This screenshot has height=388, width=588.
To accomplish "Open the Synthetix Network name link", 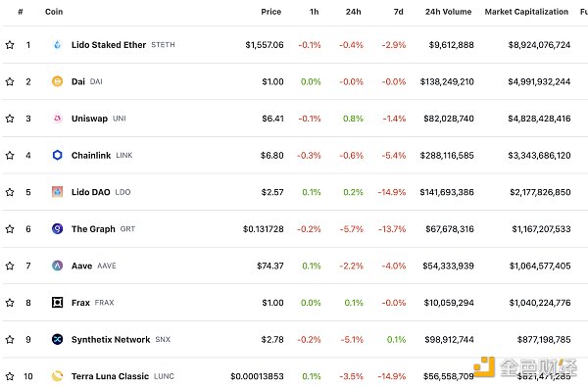I will [x=111, y=339].
